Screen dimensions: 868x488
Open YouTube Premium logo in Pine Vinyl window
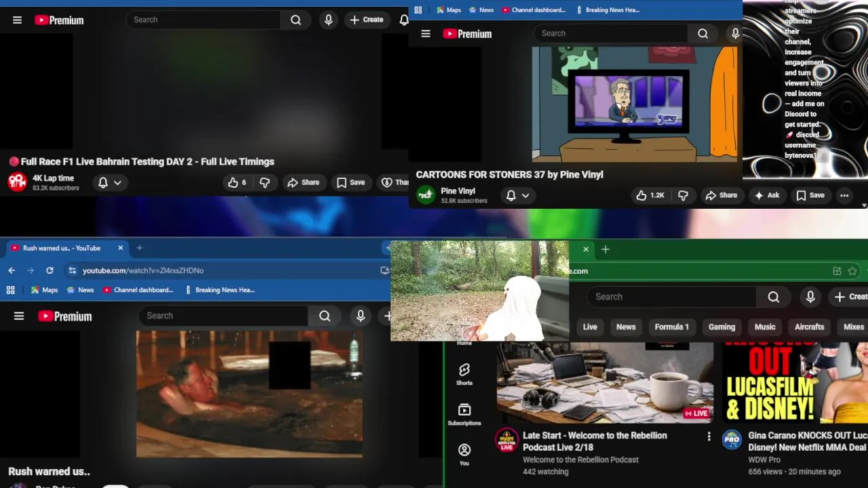click(467, 34)
